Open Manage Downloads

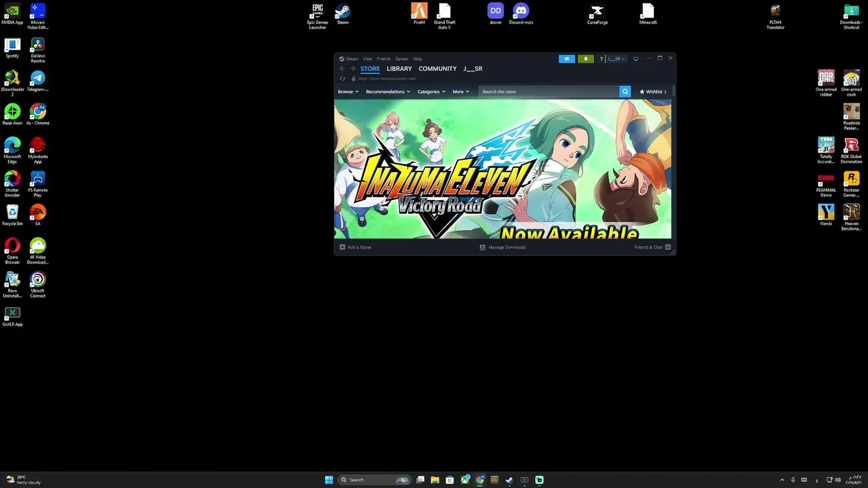coord(503,247)
